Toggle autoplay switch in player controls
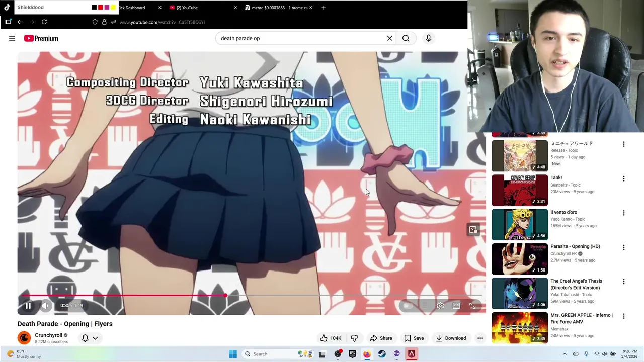The height and width of the screenshot is (362, 644). click(x=408, y=306)
